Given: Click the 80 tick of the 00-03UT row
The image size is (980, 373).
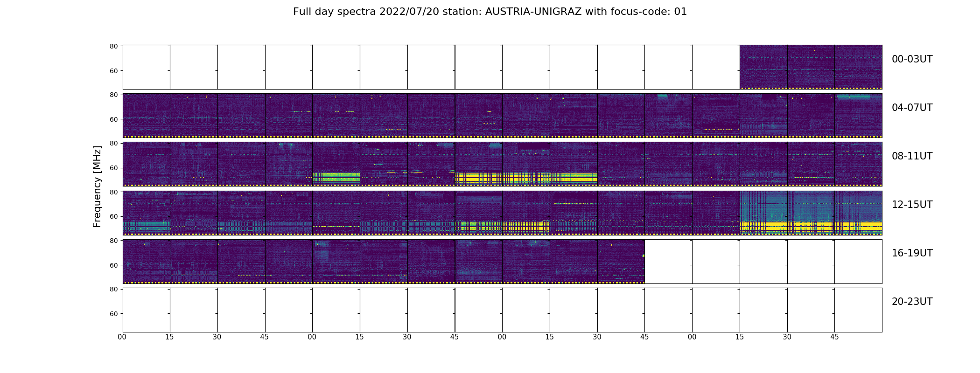Looking at the screenshot, I should (x=113, y=46).
